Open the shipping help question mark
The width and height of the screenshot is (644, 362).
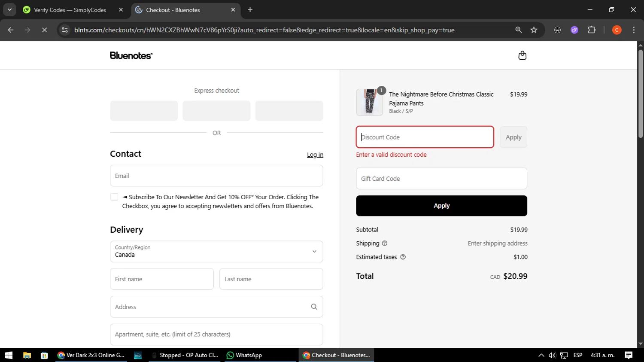pos(385,243)
